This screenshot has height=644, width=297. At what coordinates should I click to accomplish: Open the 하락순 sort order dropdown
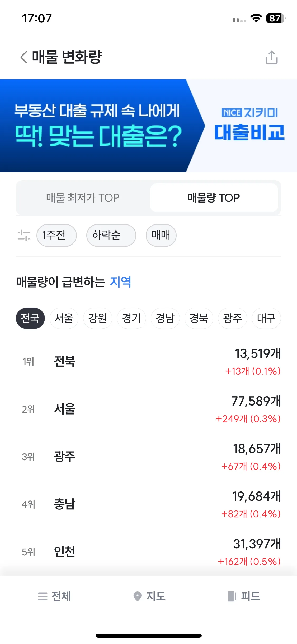pyautogui.click(x=111, y=235)
